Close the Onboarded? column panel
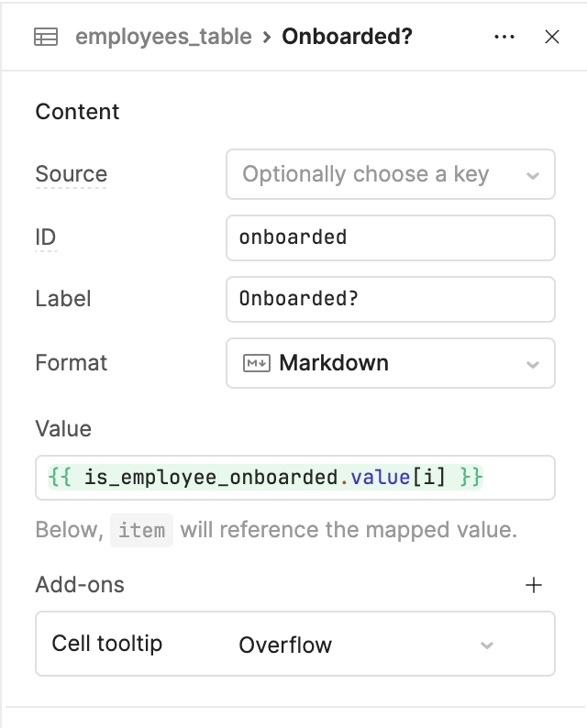Screen dimensions: 587x728 pyautogui.click(x=552, y=37)
